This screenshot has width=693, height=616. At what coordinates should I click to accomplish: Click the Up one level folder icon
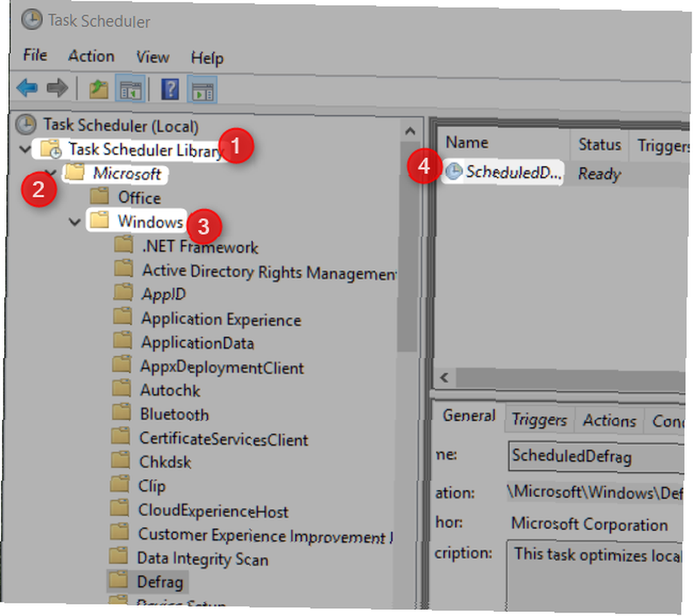(x=98, y=89)
